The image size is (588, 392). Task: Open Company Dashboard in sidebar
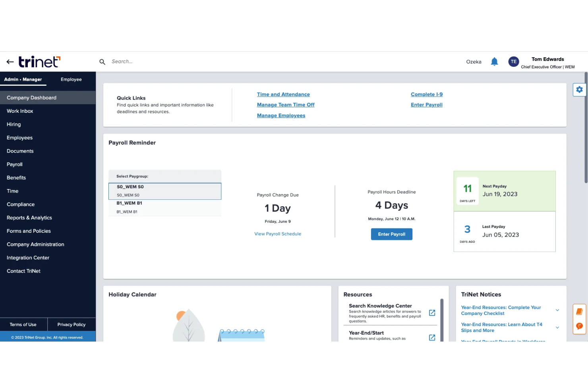pyautogui.click(x=48, y=98)
